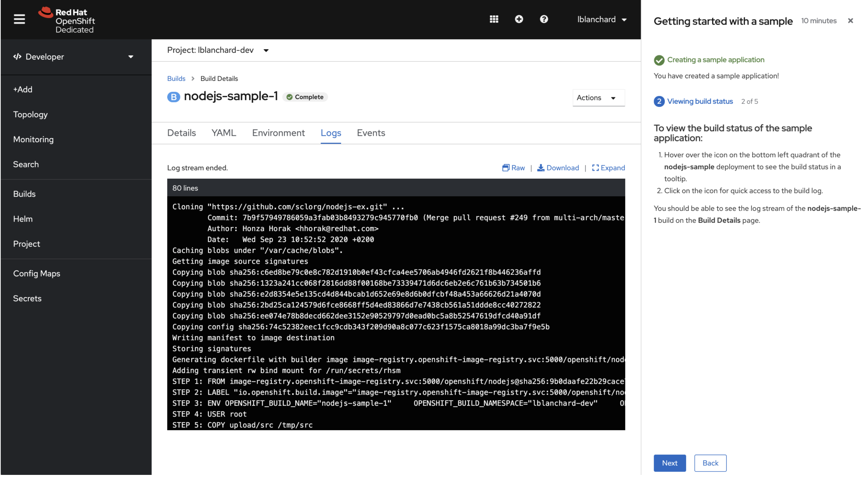Image resolution: width=868 pixels, height=477 pixels.
Task: Open Helm in the sidebar
Action: point(23,219)
